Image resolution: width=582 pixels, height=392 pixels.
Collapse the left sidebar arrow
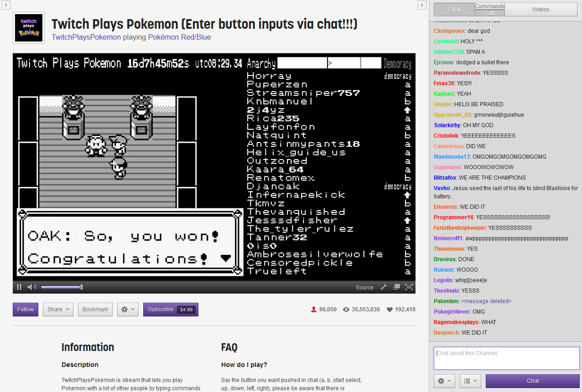click(x=5, y=5)
